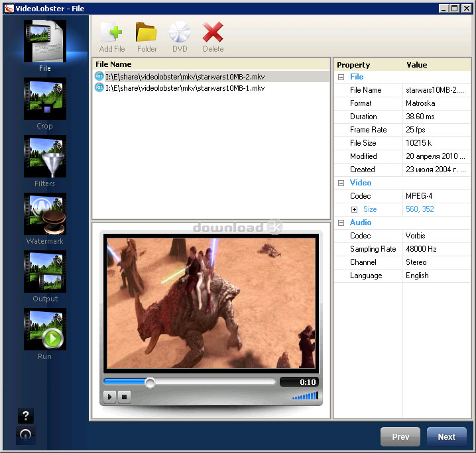The image size is (476, 453).
Task: Click the Folder toolbar icon
Action: (147, 32)
